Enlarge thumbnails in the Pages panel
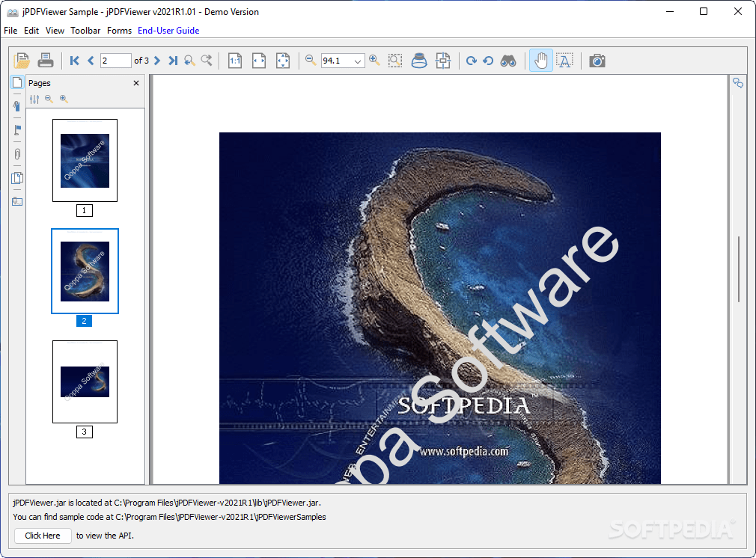 pos(64,99)
